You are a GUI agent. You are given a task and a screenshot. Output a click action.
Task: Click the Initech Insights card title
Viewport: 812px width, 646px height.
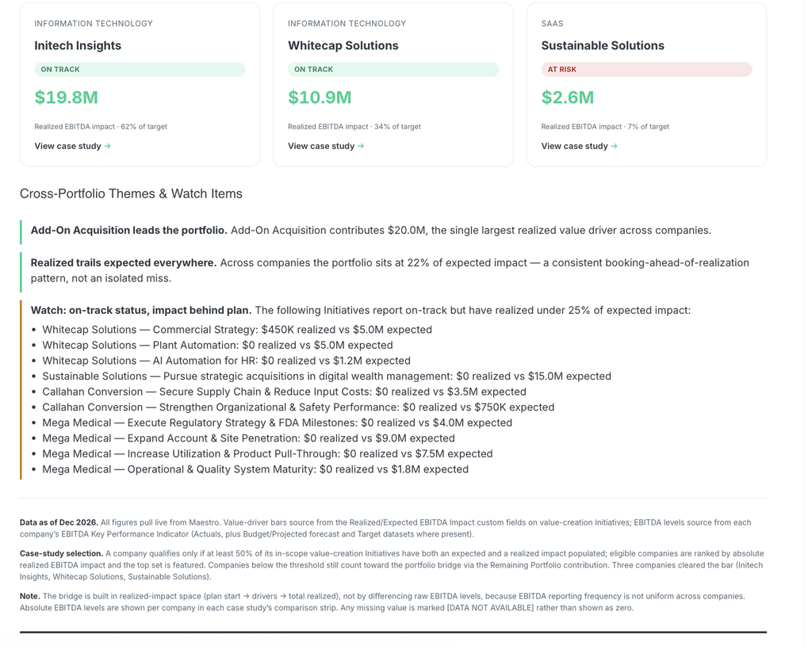78,45
